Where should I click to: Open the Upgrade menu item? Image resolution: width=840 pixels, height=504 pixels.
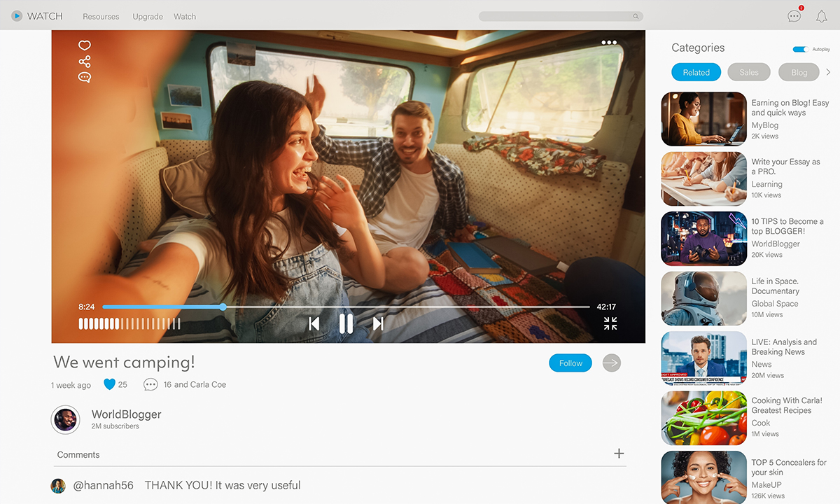148,17
